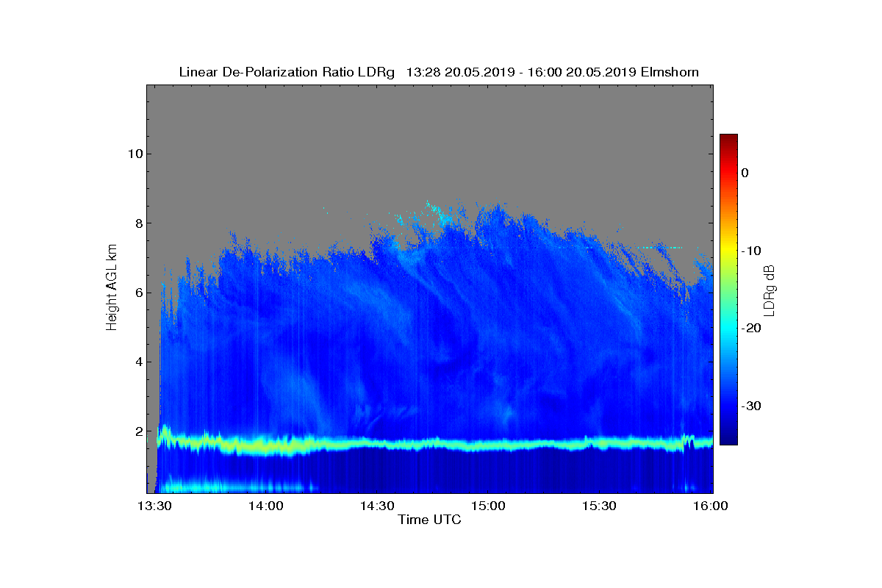This screenshot has height=588, width=882.
Task: Click the dark red top of the colorbar
Action: pos(728,139)
